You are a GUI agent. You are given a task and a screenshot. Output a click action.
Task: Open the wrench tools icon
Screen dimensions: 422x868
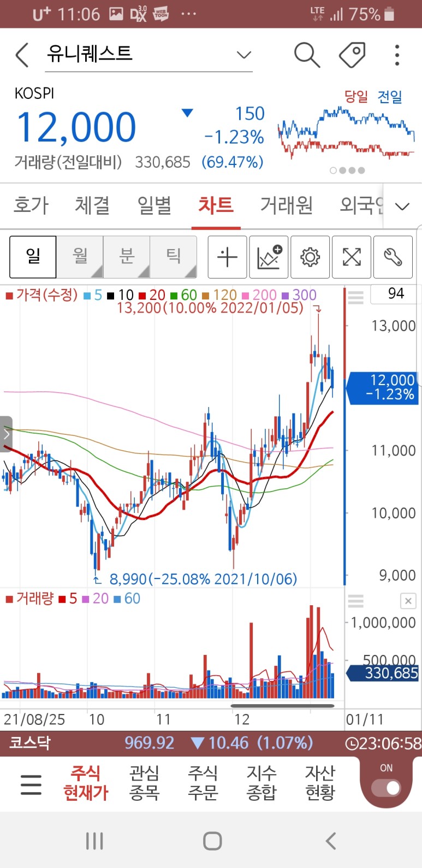393,257
